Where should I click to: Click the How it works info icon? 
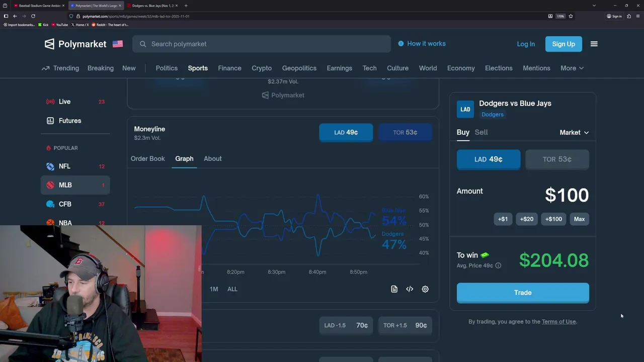[401, 44]
